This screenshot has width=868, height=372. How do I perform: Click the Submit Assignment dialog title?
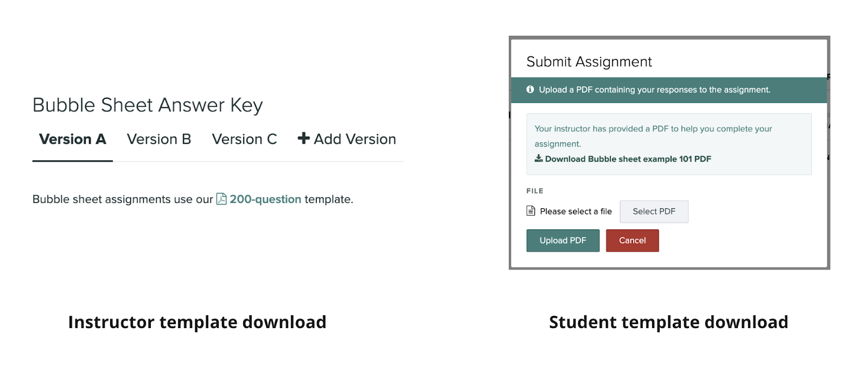tap(589, 62)
